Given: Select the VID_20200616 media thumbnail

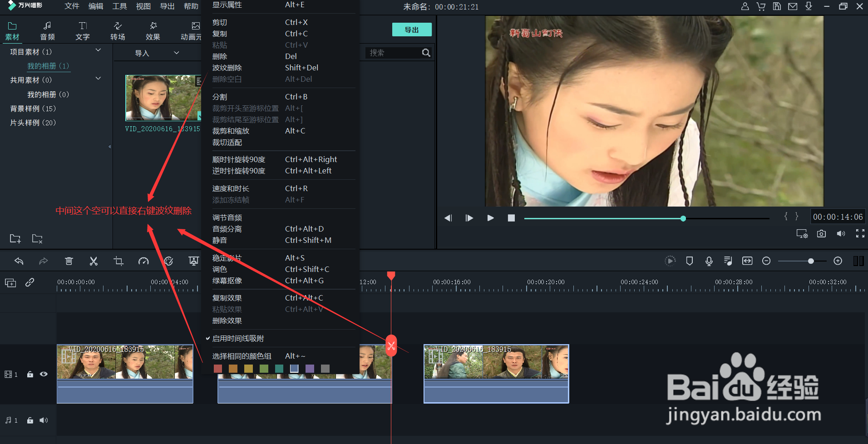Looking at the screenshot, I should (163, 98).
